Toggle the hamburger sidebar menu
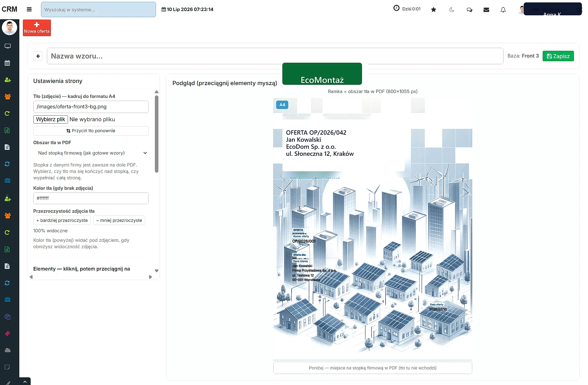This screenshot has height=385, width=588. [29, 9]
